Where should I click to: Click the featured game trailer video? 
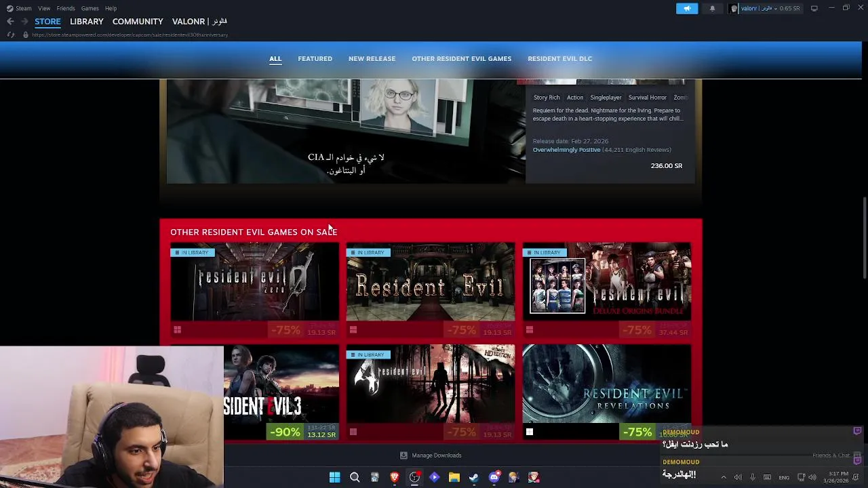click(x=346, y=131)
